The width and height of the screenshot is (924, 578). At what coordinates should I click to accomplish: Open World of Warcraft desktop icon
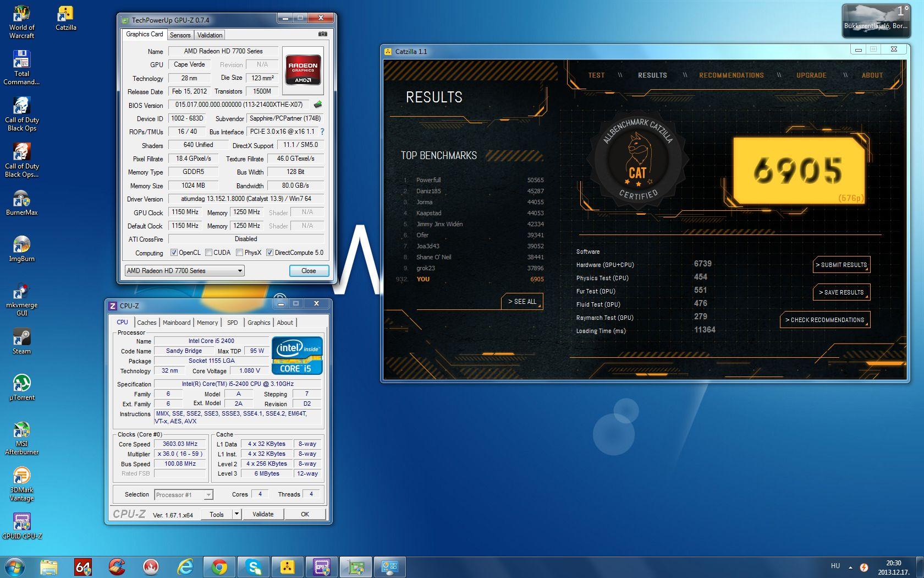pyautogui.click(x=21, y=21)
